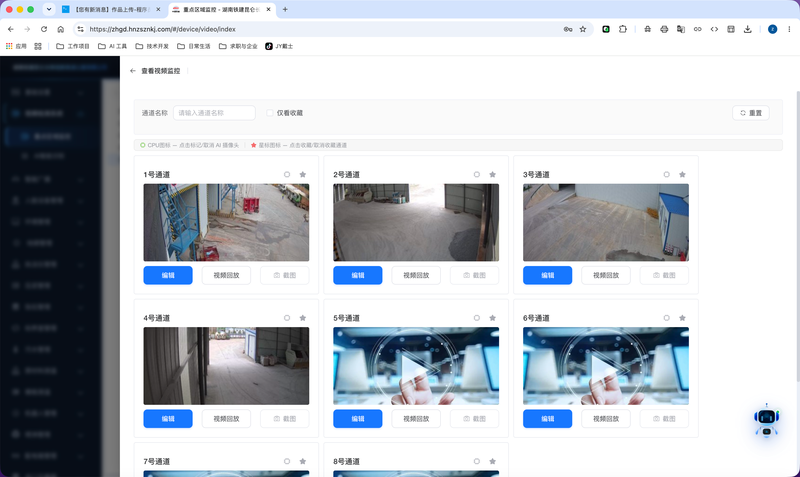Toggle AI camera mark for 5号通道
The width and height of the screenshot is (800, 477).
tap(477, 318)
